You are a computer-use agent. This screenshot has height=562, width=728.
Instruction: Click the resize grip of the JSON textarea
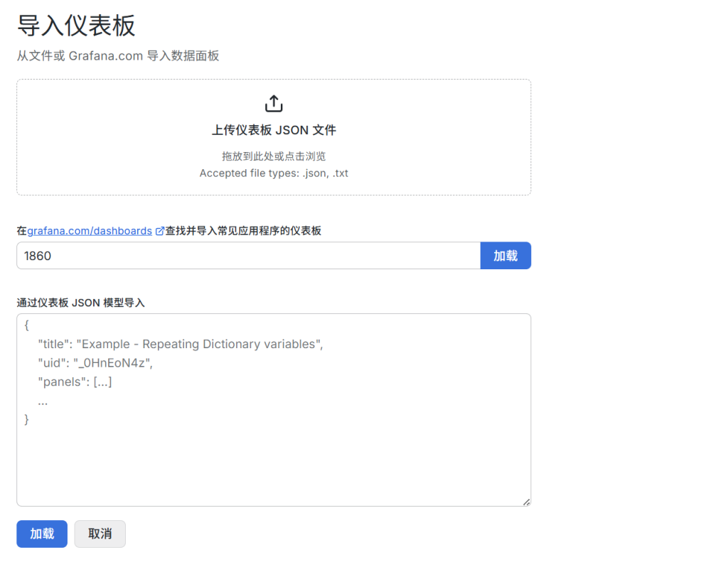point(527,502)
